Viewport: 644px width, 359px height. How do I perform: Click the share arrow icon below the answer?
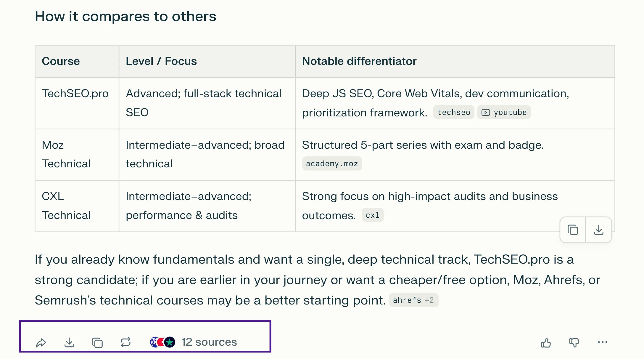41,343
